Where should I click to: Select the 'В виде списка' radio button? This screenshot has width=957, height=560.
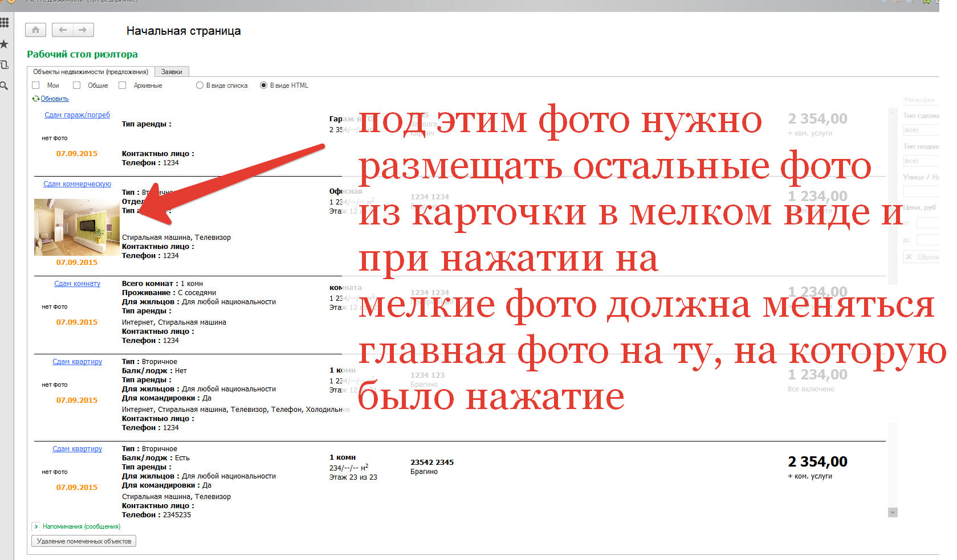coord(199,85)
